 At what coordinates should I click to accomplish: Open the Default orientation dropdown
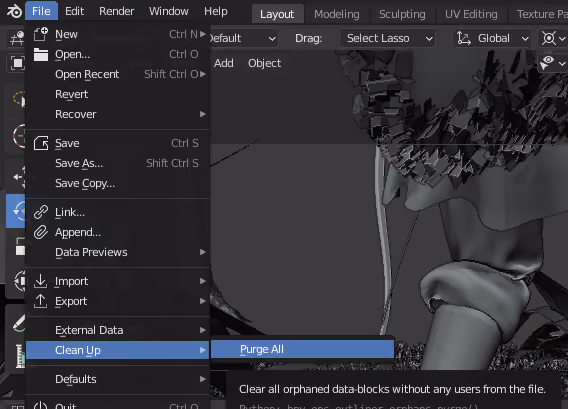[x=244, y=38]
